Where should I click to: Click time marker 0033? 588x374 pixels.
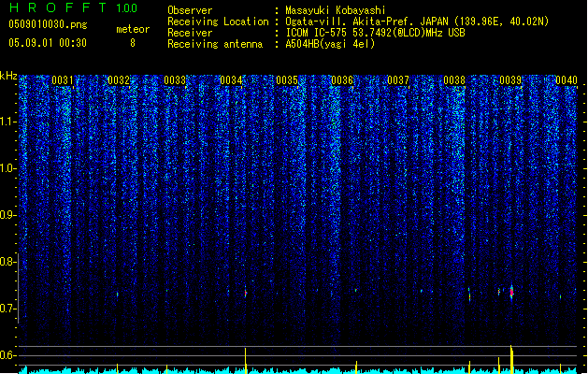tap(175, 80)
